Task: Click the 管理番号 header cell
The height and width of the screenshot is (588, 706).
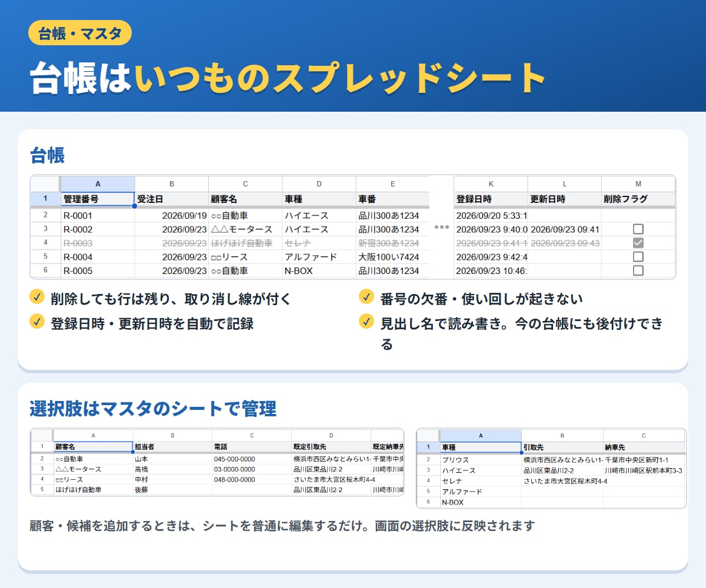Action: pyautogui.click(x=98, y=199)
